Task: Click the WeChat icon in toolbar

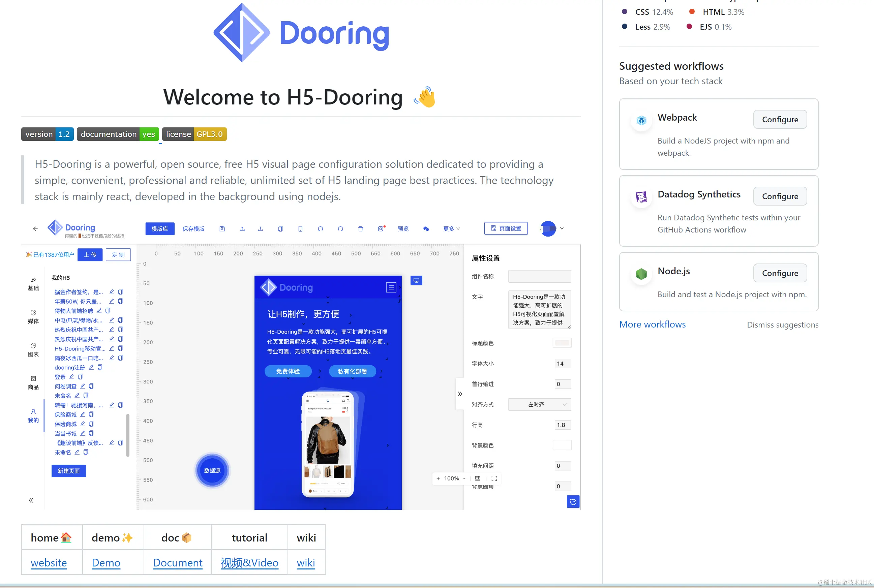Action: pos(426,229)
